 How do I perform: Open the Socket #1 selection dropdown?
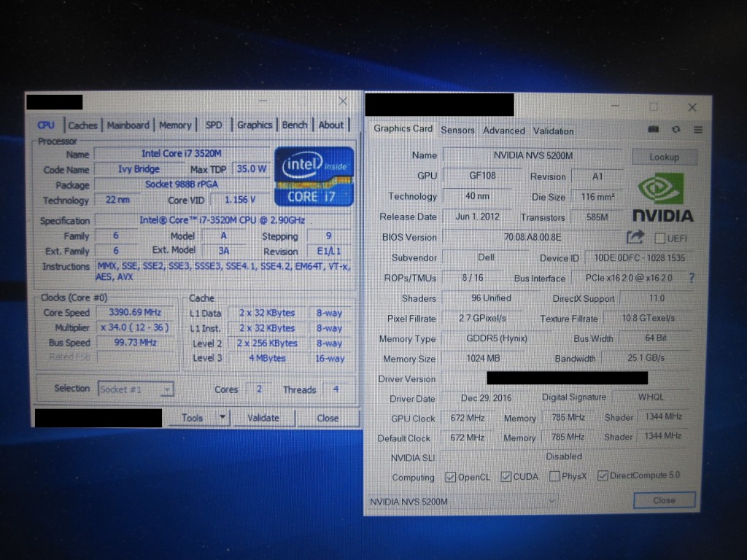136,389
